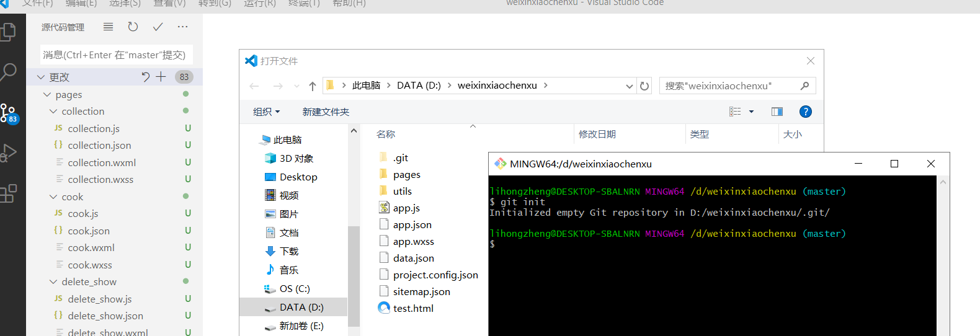Go up one folder level in dialog
Screen dimensions: 980x336
313,86
